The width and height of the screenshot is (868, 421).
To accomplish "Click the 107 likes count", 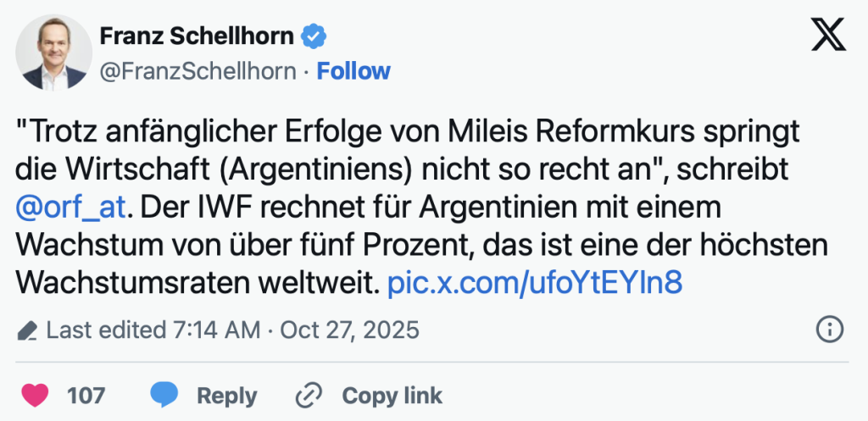I will (x=86, y=395).
